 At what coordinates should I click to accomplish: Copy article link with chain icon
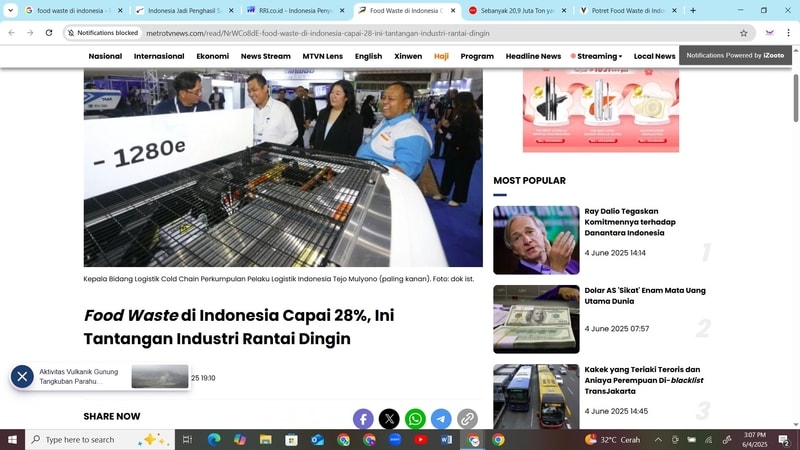[467, 419]
